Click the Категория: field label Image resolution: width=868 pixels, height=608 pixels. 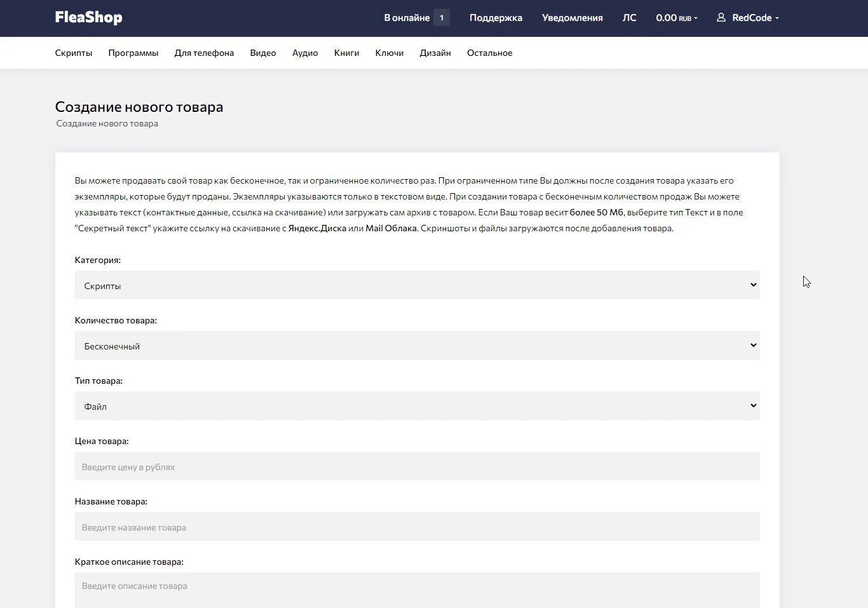(98, 260)
